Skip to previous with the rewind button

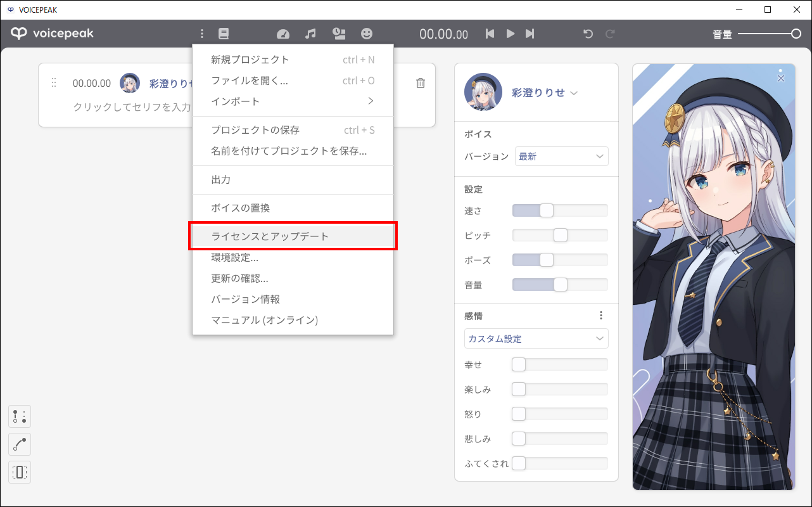490,34
